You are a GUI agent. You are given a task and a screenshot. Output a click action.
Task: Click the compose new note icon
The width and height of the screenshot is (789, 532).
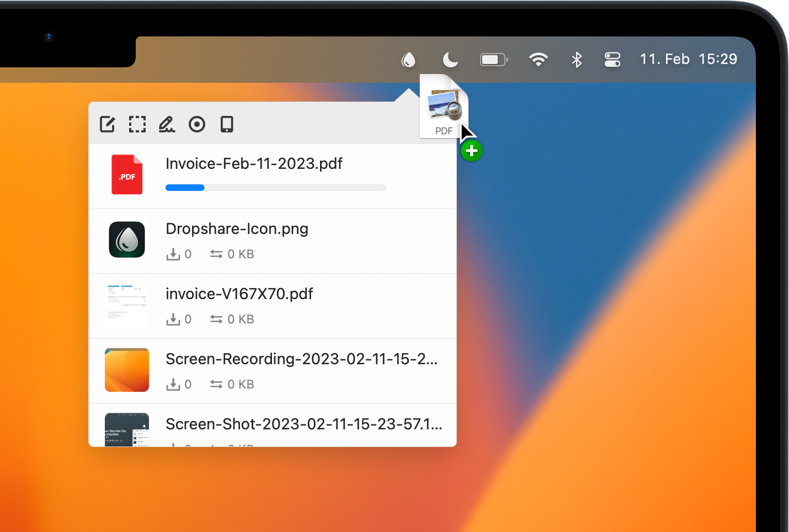tap(108, 124)
